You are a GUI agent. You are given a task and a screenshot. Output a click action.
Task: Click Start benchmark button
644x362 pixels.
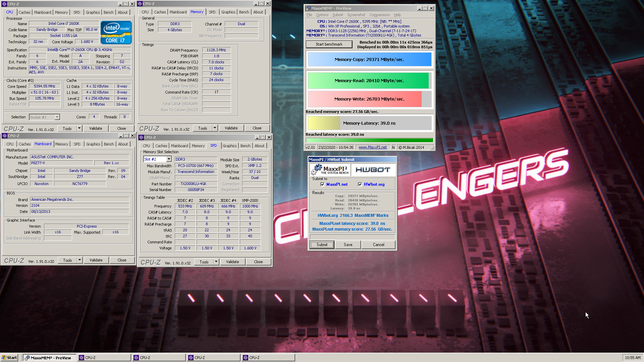pyautogui.click(x=329, y=44)
